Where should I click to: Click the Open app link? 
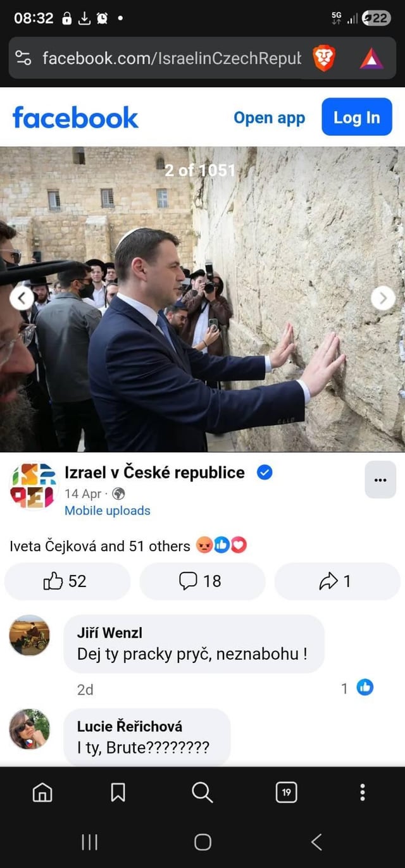coord(269,118)
